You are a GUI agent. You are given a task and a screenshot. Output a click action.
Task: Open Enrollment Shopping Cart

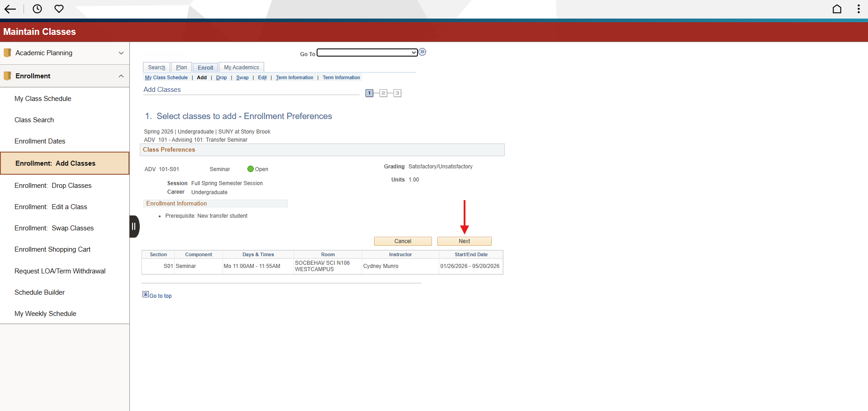[x=65, y=249]
